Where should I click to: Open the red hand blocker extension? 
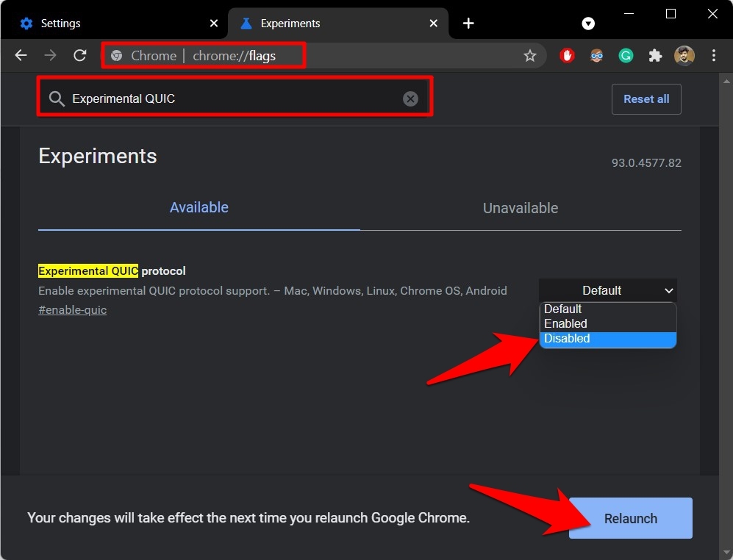567,55
